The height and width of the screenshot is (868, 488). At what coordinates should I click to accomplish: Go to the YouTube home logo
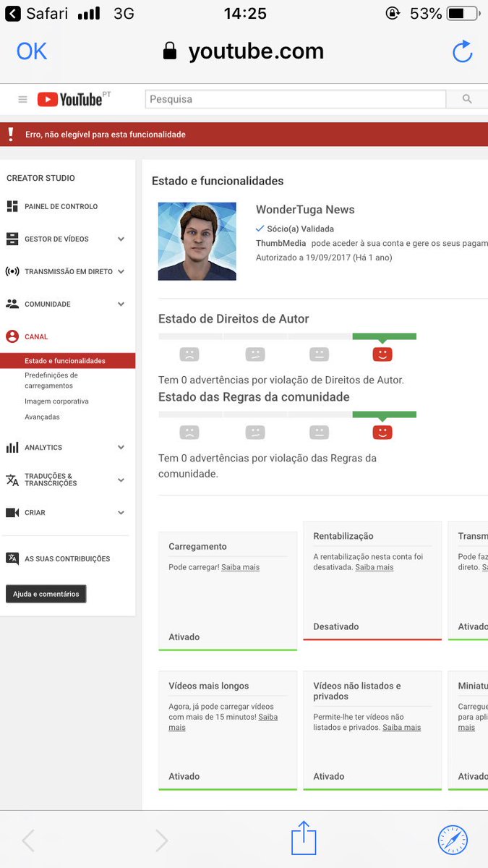coord(69,99)
